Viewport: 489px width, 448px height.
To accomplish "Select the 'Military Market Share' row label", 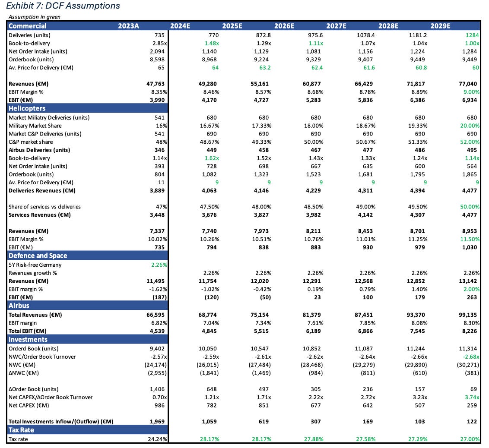I will (x=35, y=126).
